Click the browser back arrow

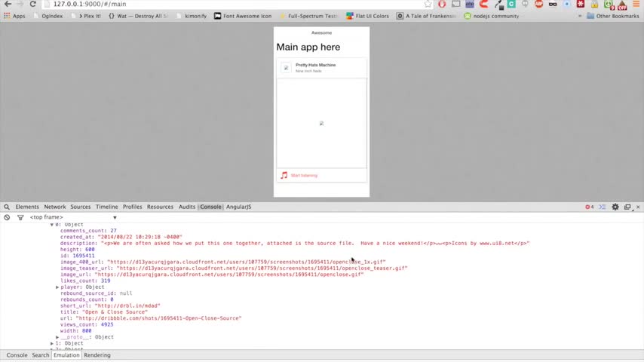pyautogui.click(x=8, y=4)
